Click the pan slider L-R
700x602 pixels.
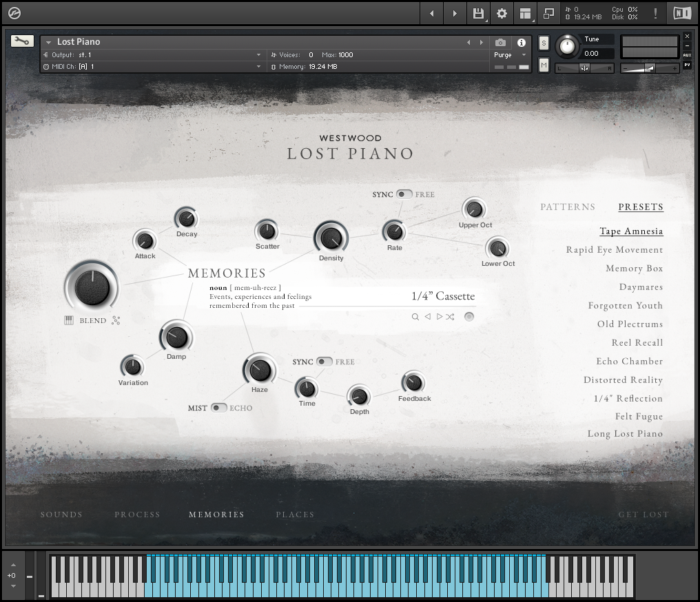[584, 68]
